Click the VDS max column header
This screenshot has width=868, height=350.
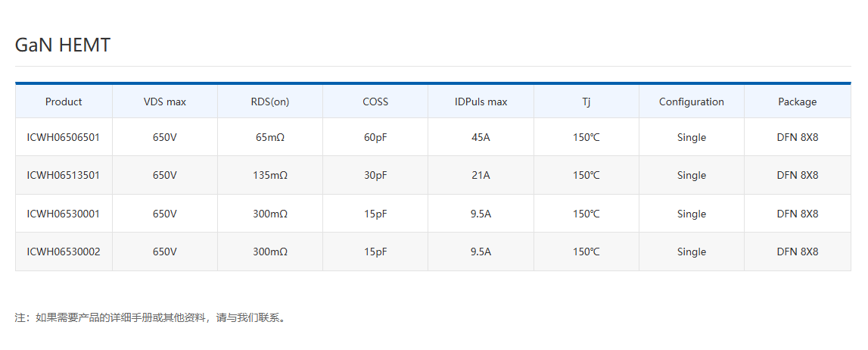coord(165,102)
